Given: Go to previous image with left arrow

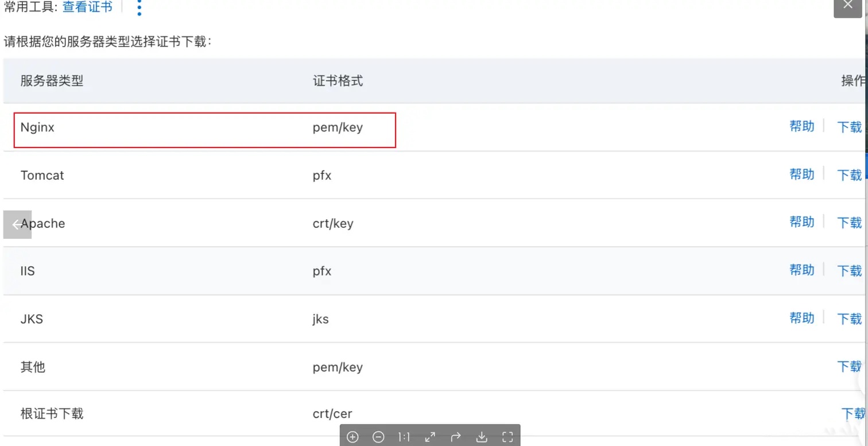Looking at the screenshot, I should 17,224.
